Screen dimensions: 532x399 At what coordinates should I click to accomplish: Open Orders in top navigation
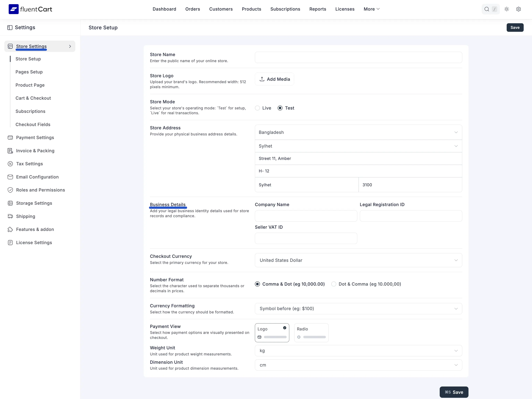coord(193,9)
